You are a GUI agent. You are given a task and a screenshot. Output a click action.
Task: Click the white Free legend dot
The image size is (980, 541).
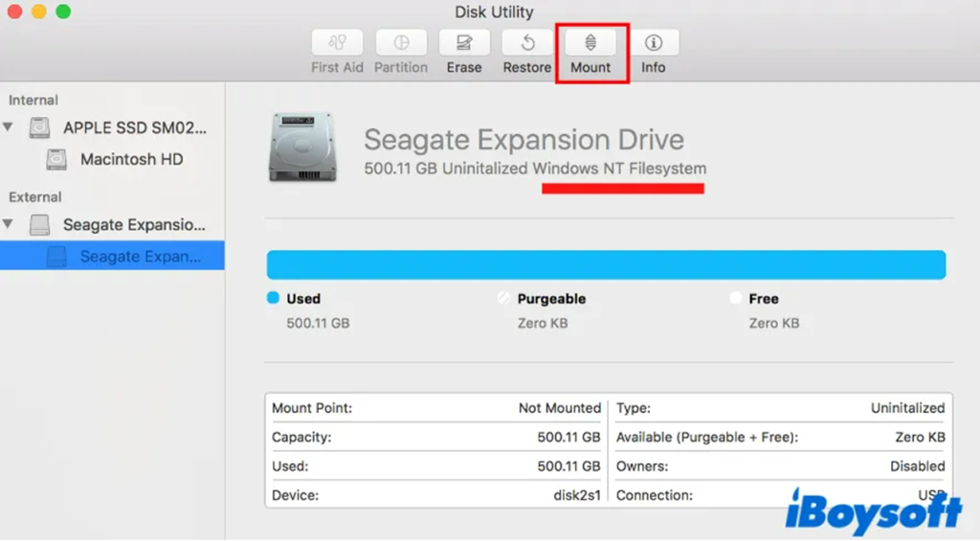tap(735, 299)
